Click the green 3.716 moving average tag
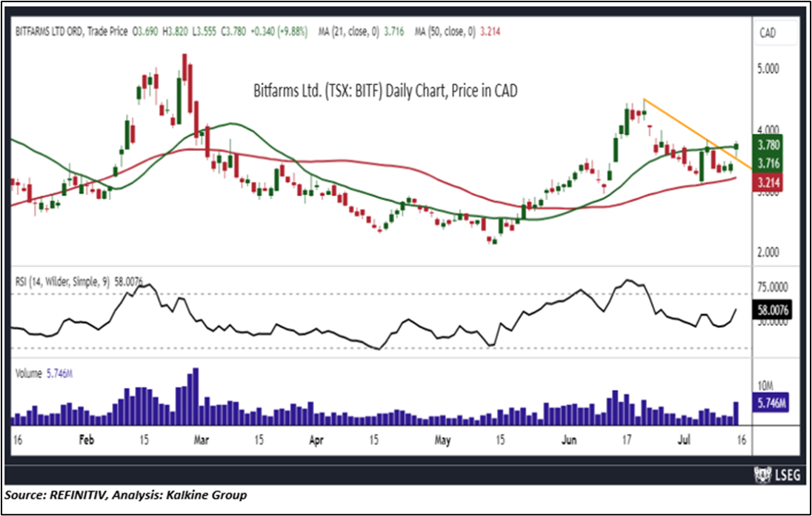Image resolution: width=812 pixels, height=516 pixels. 768,164
